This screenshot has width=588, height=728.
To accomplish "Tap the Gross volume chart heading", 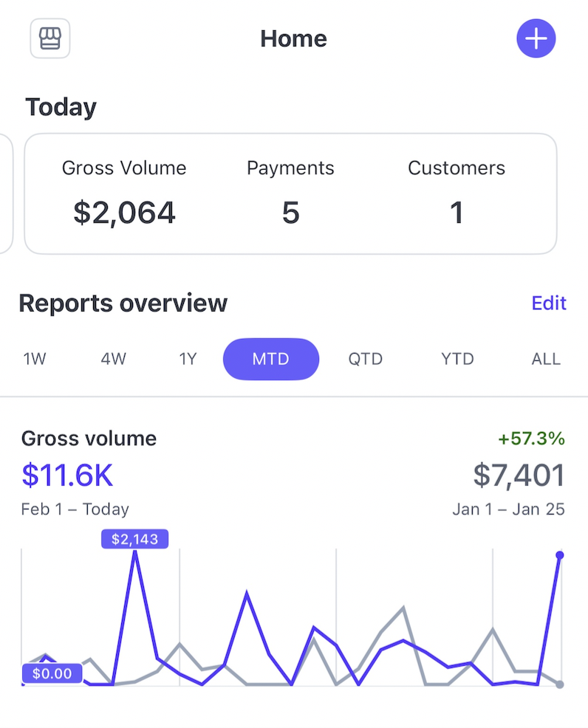I will click(89, 439).
